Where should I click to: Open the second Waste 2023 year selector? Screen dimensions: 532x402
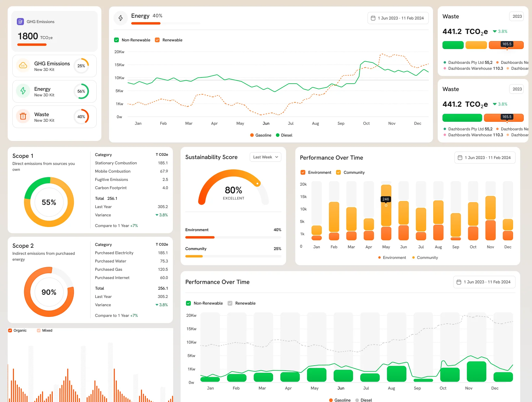point(516,89)
